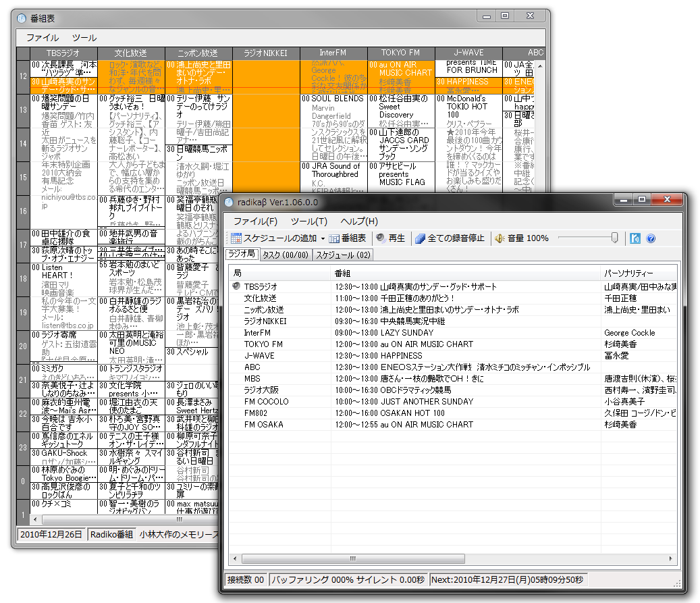Open the help question mark icon
This screenshot has width=700, height=603.
(651, 238)
